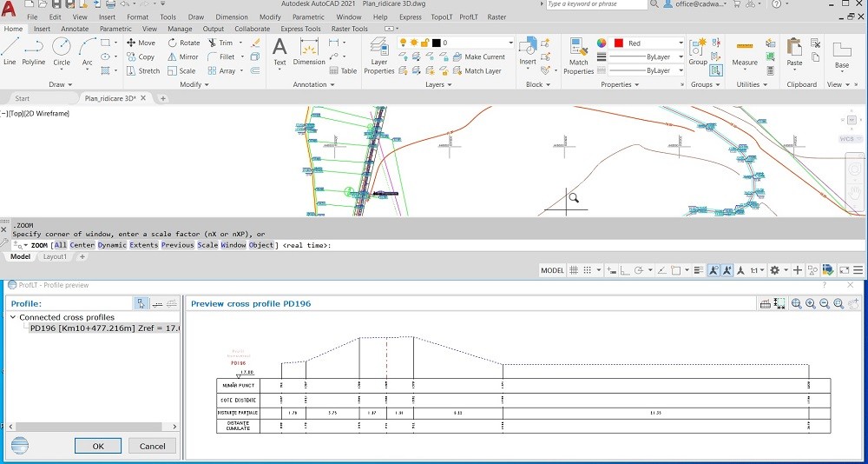Viewport: 868px width, 464px height.
Task: Click the Fillet tool
Action: tap(220, 56)
